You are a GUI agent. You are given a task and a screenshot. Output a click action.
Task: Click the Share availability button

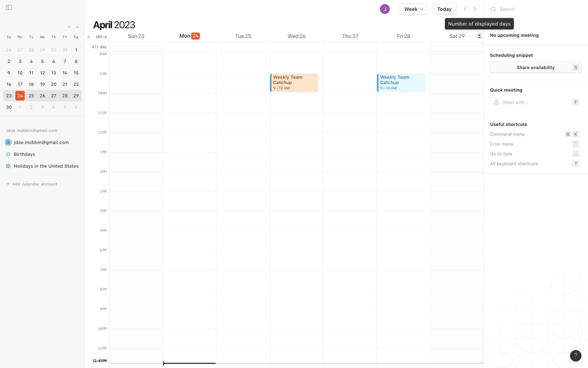[x=535, y=67]
